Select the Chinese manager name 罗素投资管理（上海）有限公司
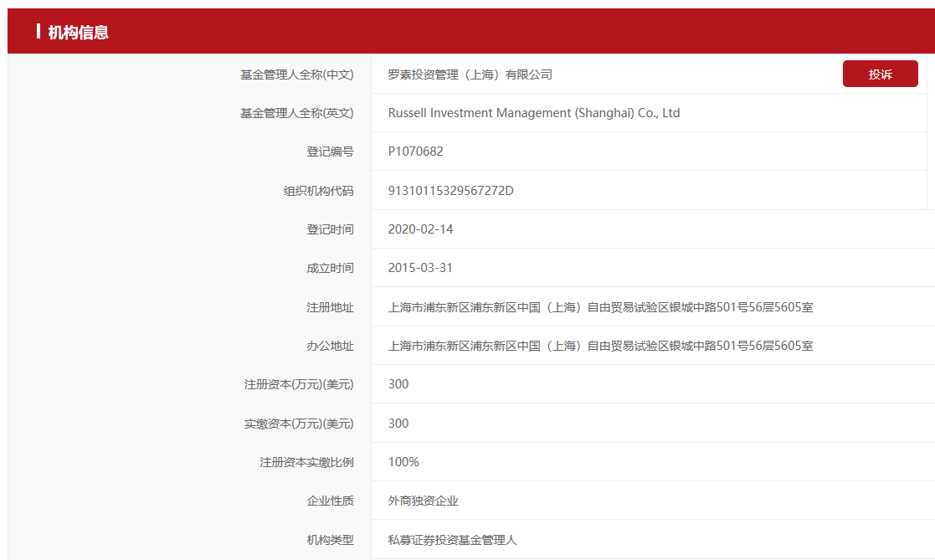935x560 pixels. (x=470, y=74)
